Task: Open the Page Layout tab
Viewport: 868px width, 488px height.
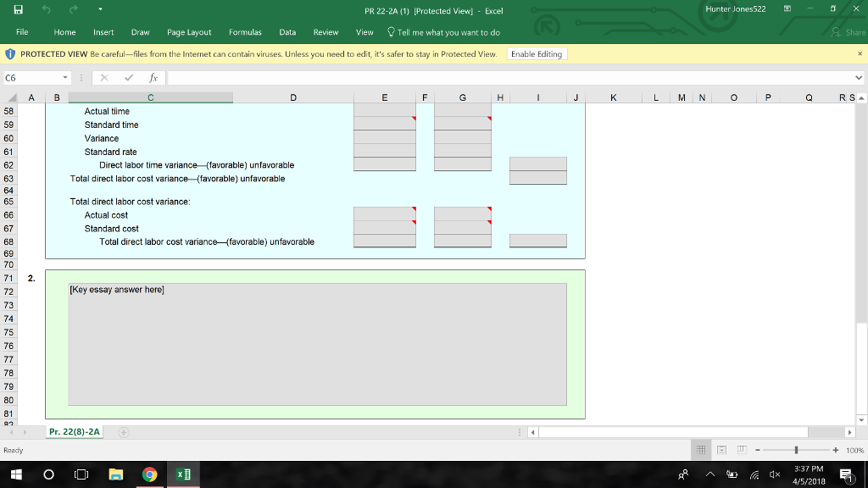Action: coord(189,32)
